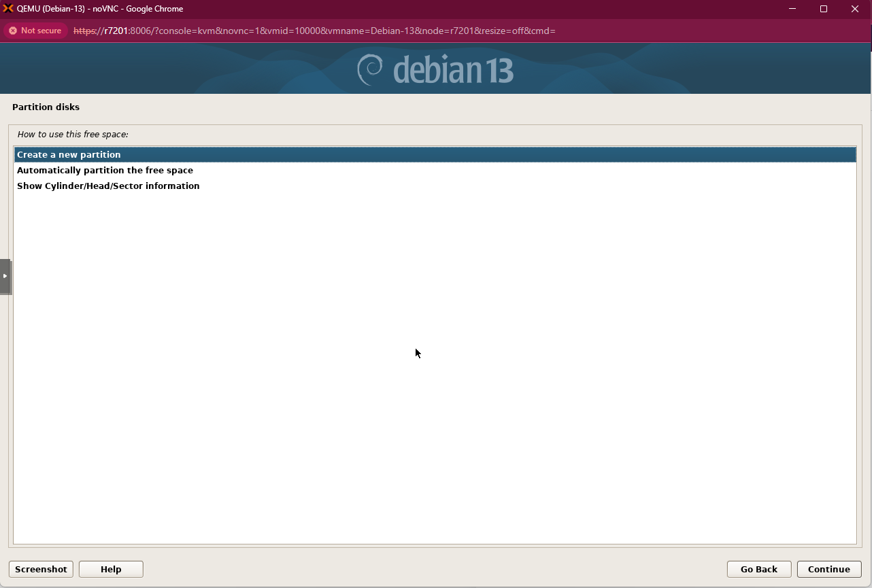The height and width of the screenshot is (588, 872).
Task: Click the "Partition disks" heading
Action: click(46, 107)
